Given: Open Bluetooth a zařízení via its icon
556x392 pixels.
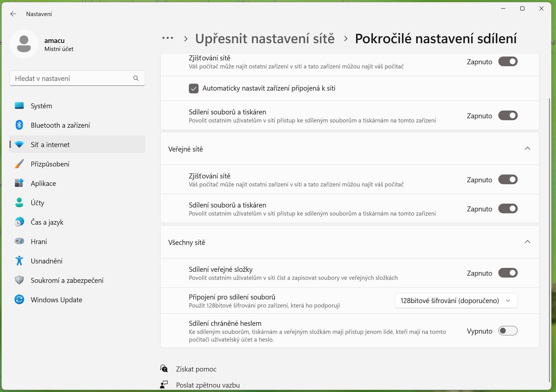Looking at the screenshot, I should click(x=19, y=125).
